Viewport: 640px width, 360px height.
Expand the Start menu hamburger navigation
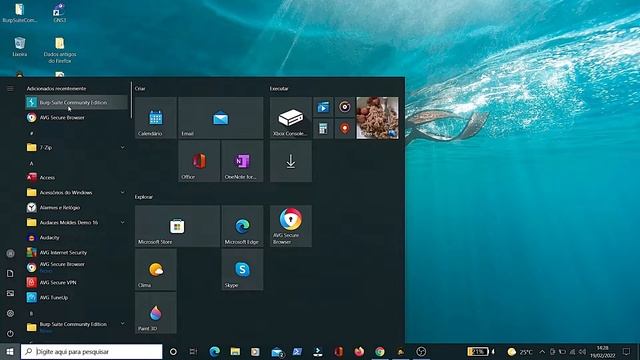click(x=10, y=89)
